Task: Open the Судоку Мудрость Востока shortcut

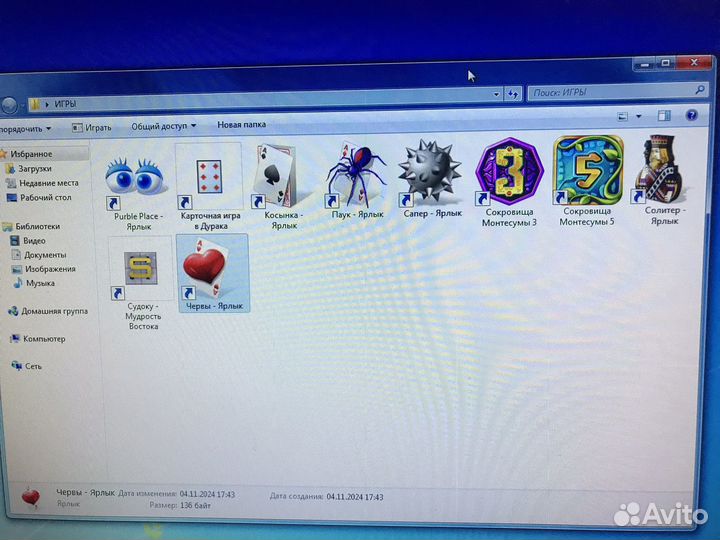Action: pyautogui.click(x=142, y=273)
